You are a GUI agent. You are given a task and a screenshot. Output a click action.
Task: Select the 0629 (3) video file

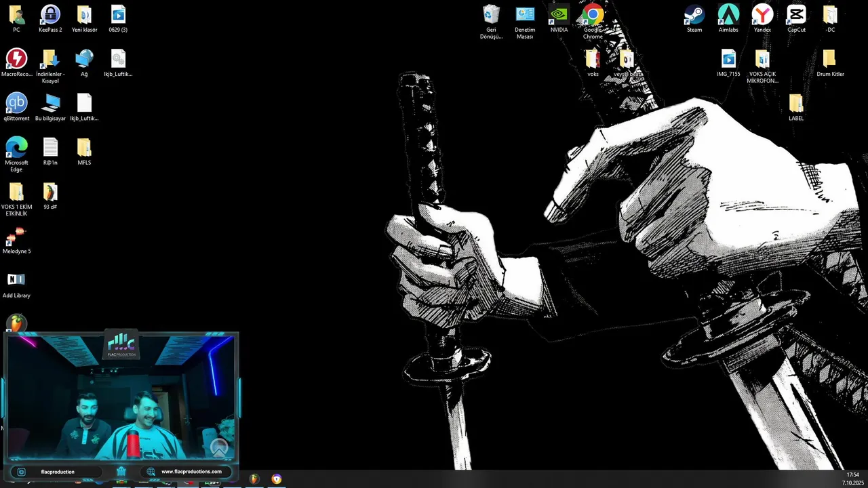click(x=118, y=18)
